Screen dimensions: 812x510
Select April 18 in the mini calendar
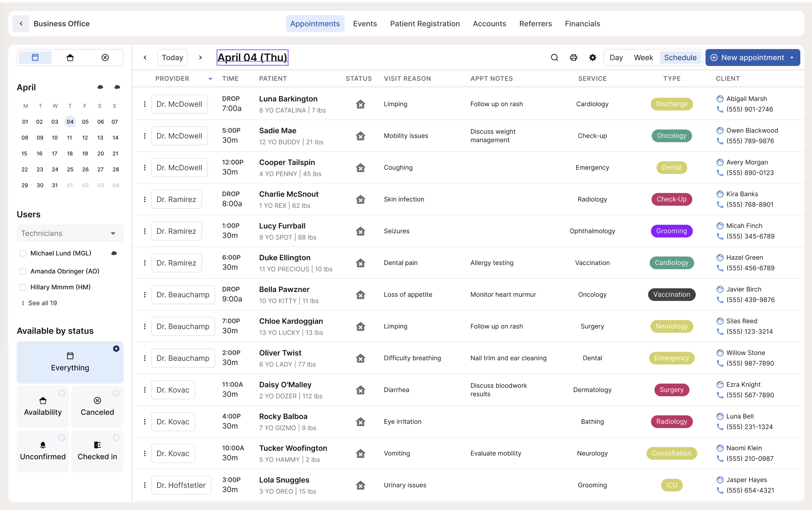(70, 154)
